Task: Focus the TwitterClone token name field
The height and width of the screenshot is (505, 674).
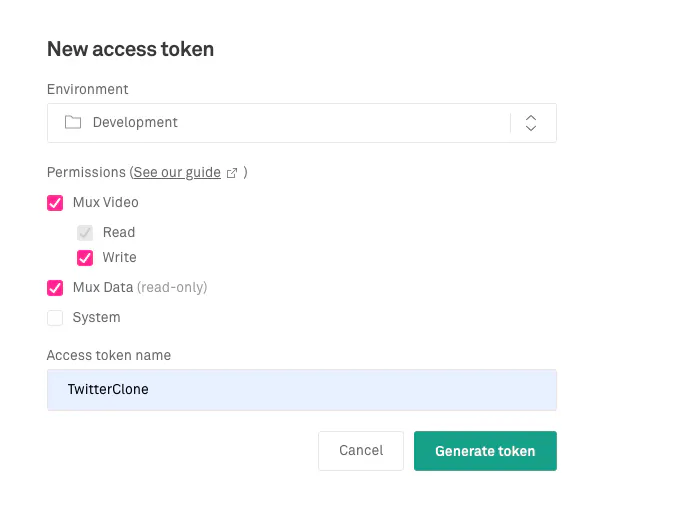Action: [x=302, y=390]
